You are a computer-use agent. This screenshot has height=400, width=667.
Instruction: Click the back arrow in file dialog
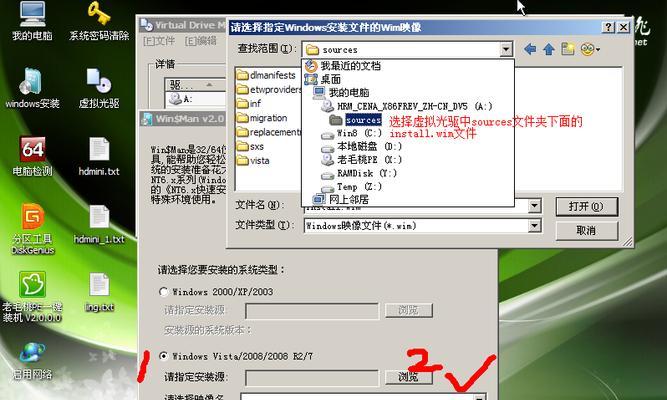point(530,49)
